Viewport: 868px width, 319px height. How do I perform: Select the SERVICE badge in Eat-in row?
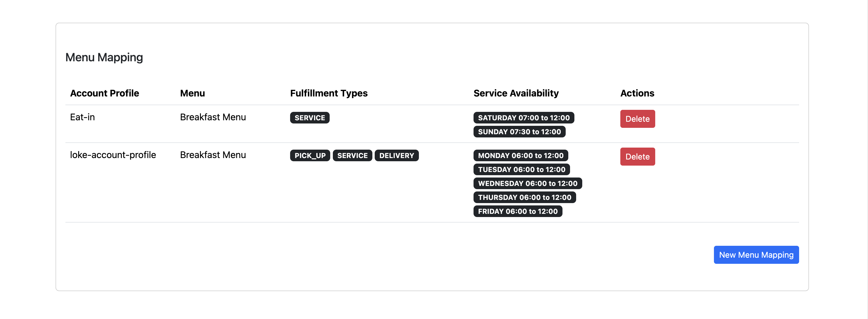click(310, 118)
